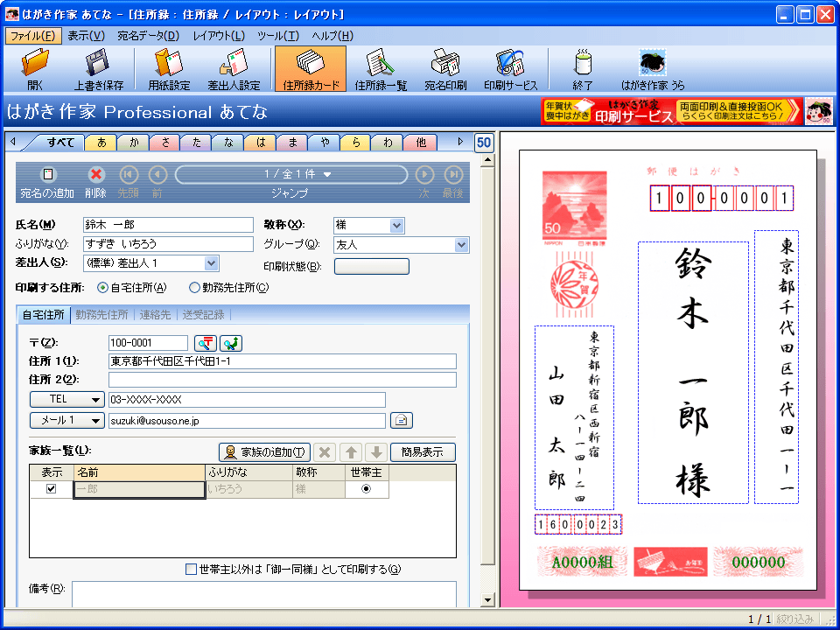The width and height of the screenshot is (840, 630).
Task: Open the メール 1 type dropdown
Action: [67, 421]
